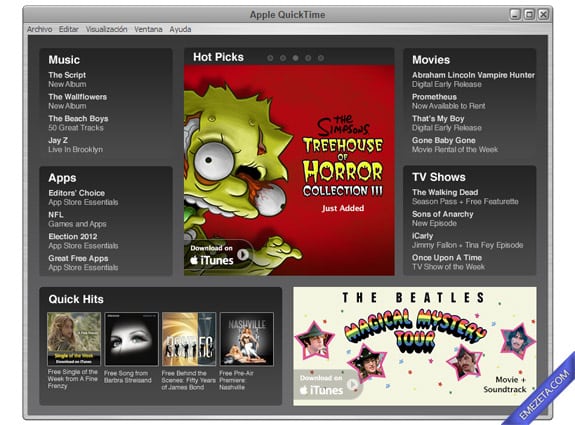Select the fifth Hot Picks page dot

[x=321, y=58]
